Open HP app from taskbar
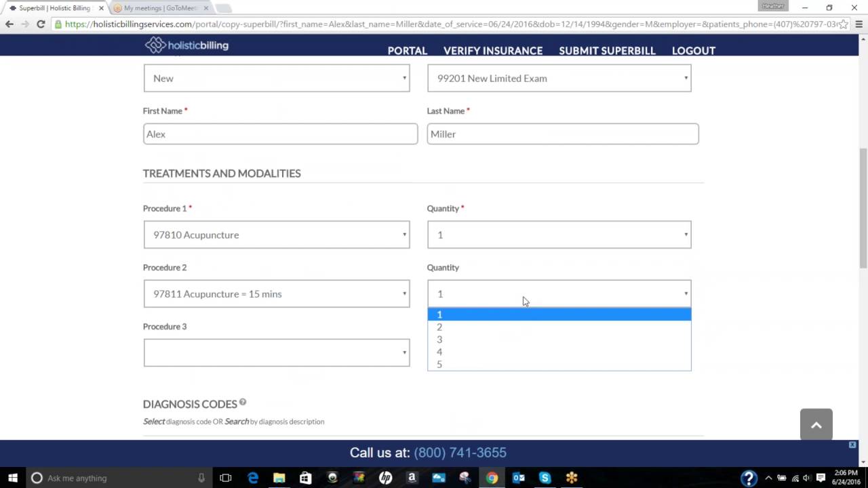 385,478
